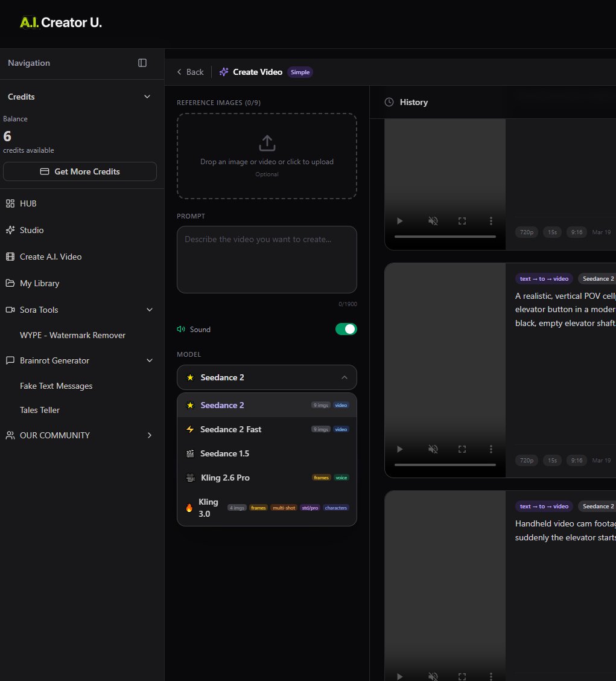Click the Back link
Image resolution: width=616 pixels, height=681 pixels.
(191, 72)
